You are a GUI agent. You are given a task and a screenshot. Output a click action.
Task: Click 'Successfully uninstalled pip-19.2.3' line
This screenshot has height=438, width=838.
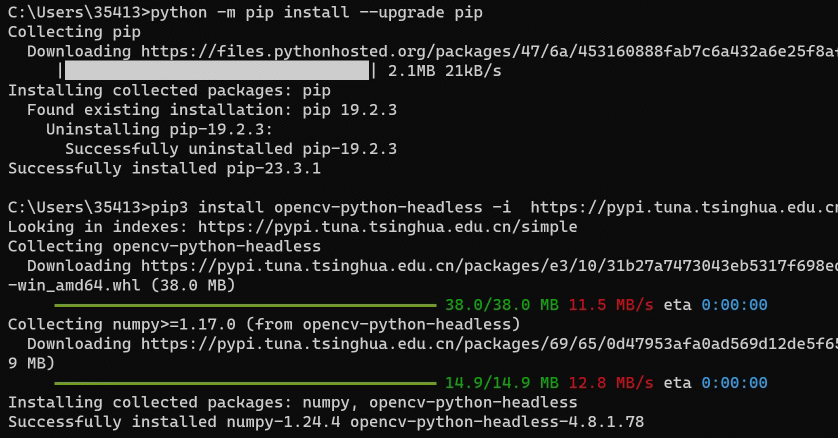[x=230, y=149]
